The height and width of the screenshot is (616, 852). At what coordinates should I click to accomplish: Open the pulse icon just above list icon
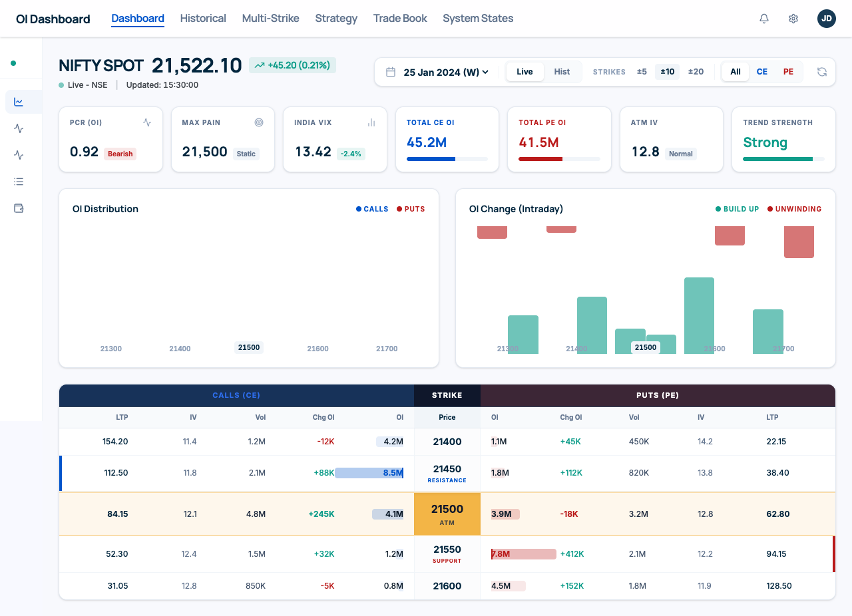[19, 155]
